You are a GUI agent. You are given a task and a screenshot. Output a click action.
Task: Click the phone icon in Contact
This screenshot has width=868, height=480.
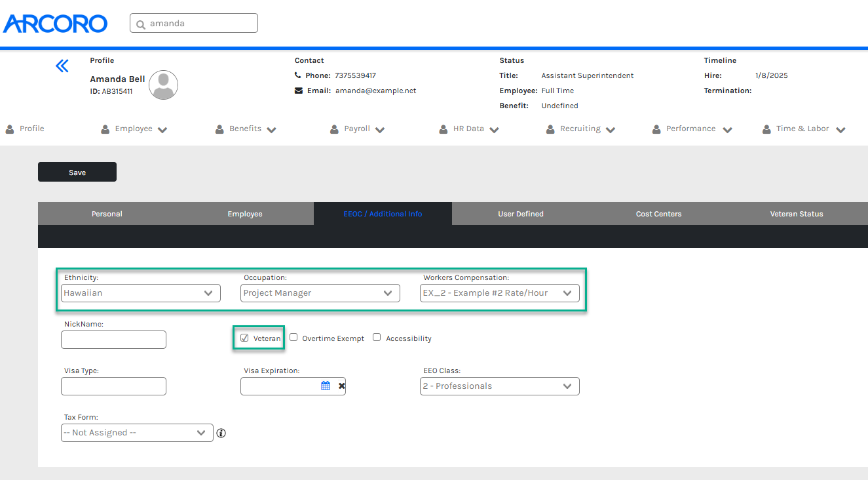click(298, 75)
